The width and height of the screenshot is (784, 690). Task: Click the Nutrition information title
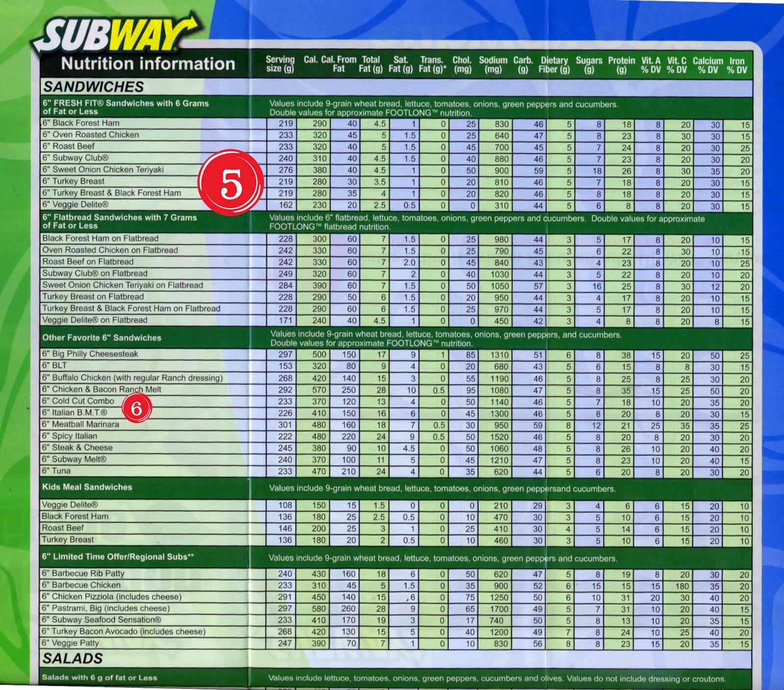tap(148, 64)
